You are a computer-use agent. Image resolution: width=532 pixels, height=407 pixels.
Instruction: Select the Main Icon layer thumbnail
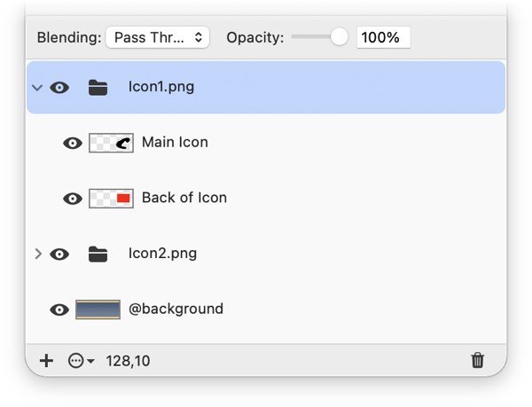(111, 143)
